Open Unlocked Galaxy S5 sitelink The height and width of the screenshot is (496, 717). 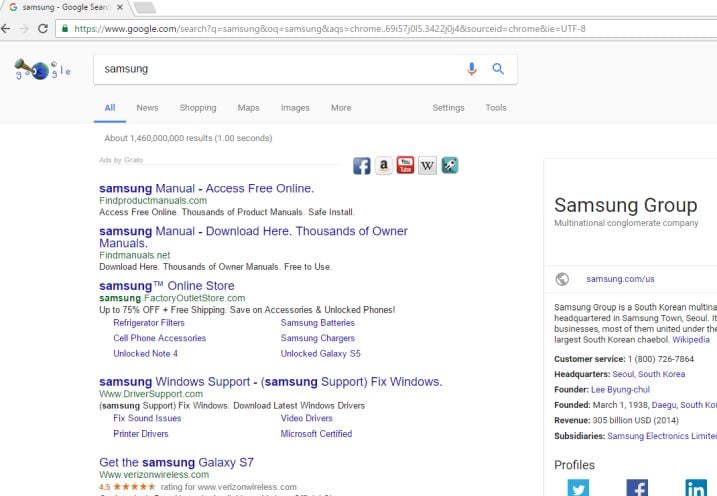pyautogui.click(x=321, y=354)
